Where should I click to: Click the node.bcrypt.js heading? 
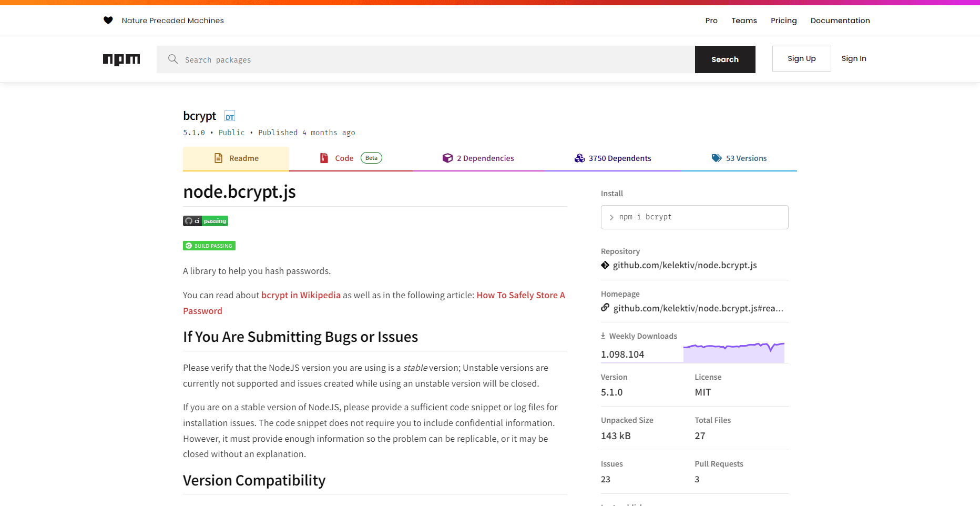tap(239, 192)
